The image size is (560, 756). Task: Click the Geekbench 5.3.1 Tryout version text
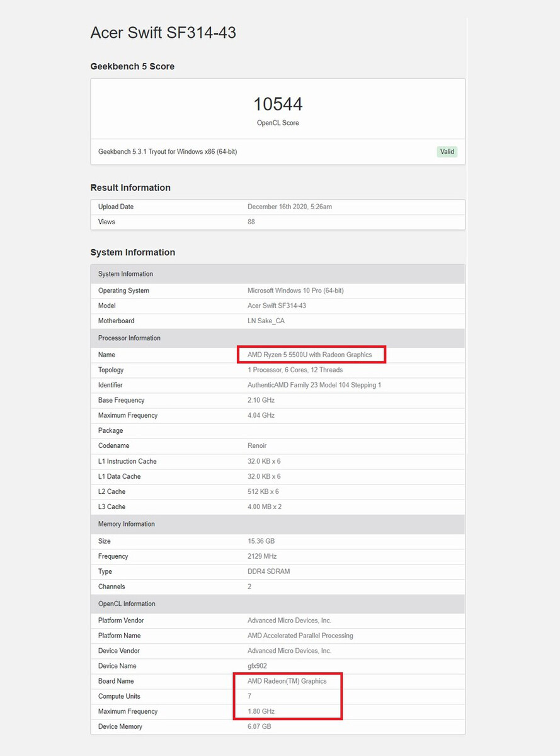tap(168, 152)
